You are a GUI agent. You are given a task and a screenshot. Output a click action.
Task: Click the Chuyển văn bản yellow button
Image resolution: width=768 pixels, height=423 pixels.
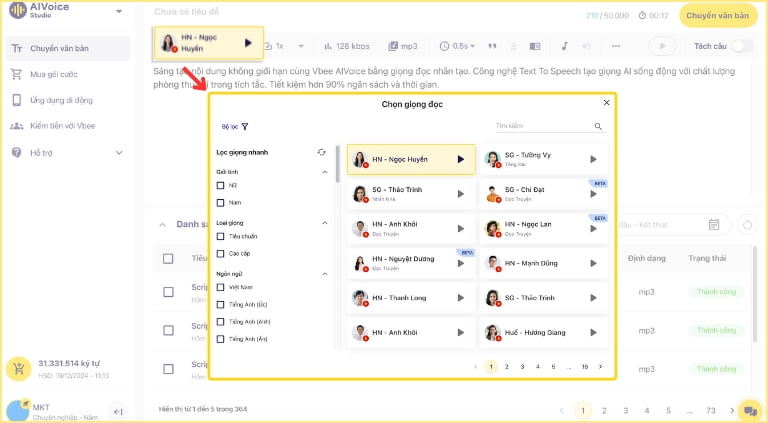pyautogui.click(x=717, y=16)
